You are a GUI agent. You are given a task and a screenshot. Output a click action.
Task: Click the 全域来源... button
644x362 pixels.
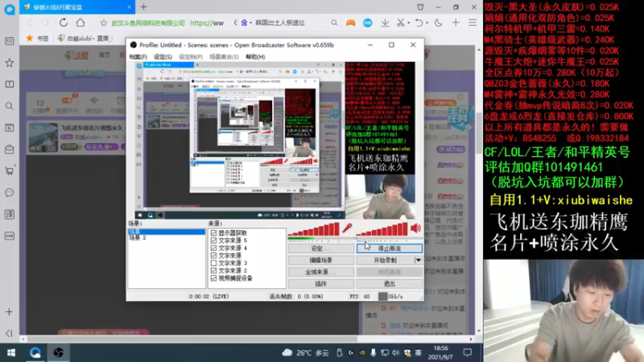click(320, 272)
